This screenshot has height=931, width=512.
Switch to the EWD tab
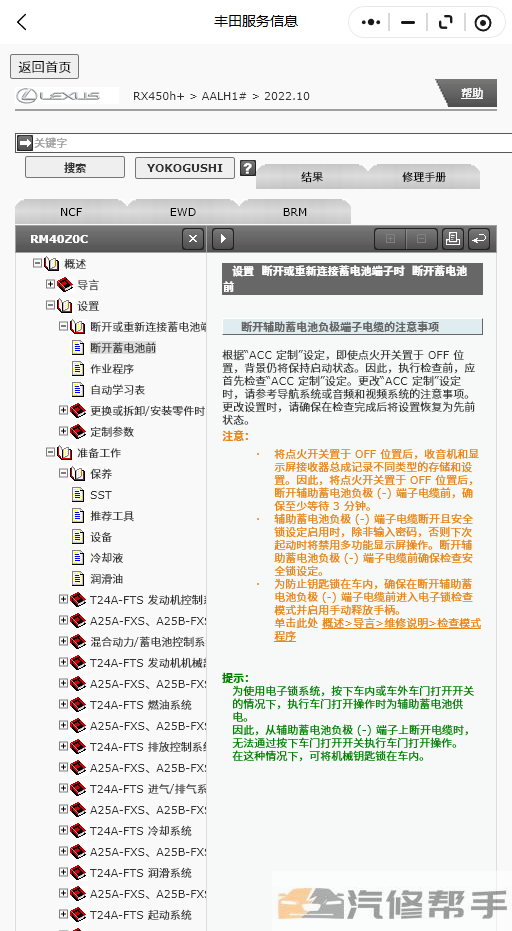point(183,212)
